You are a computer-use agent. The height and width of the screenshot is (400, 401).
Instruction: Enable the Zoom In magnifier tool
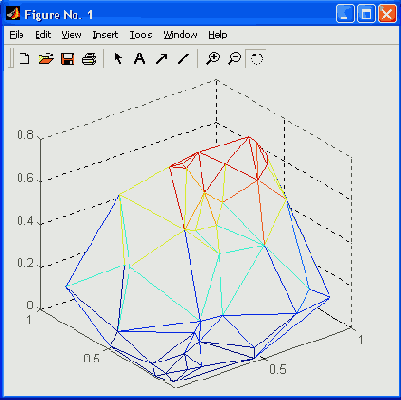[x=213, y=59]
